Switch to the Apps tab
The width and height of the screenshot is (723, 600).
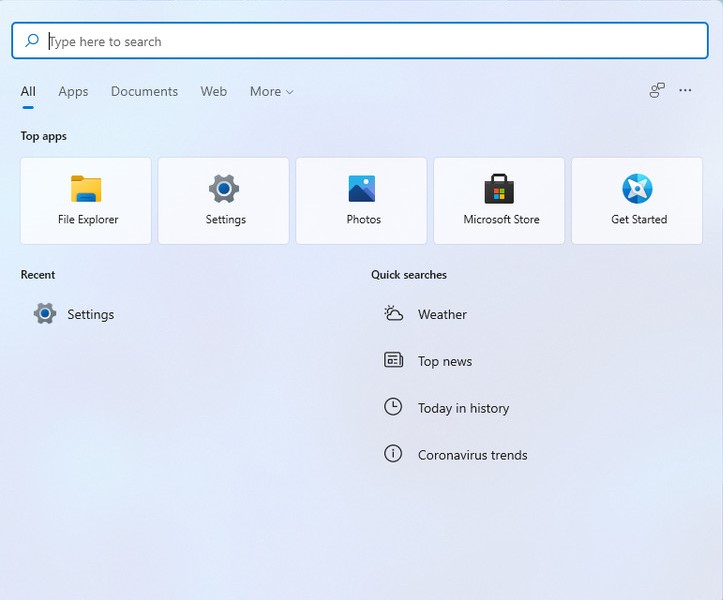point(73,91)
